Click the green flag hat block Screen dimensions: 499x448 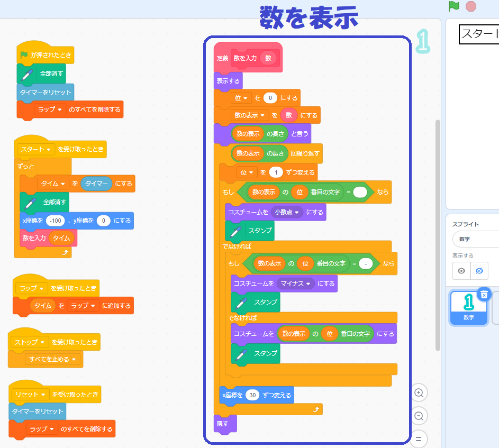pyautogui.click(x=44, y=54)
